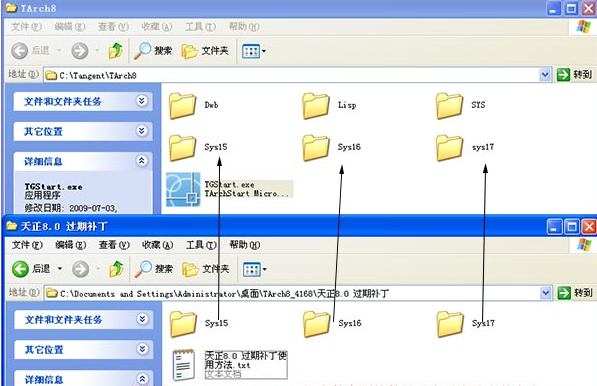Image resolution: width=597 pixels, height=386 pixels.
Task: Click 搜索 search in TArch8 window toolbar
Action: coord(153,51)
